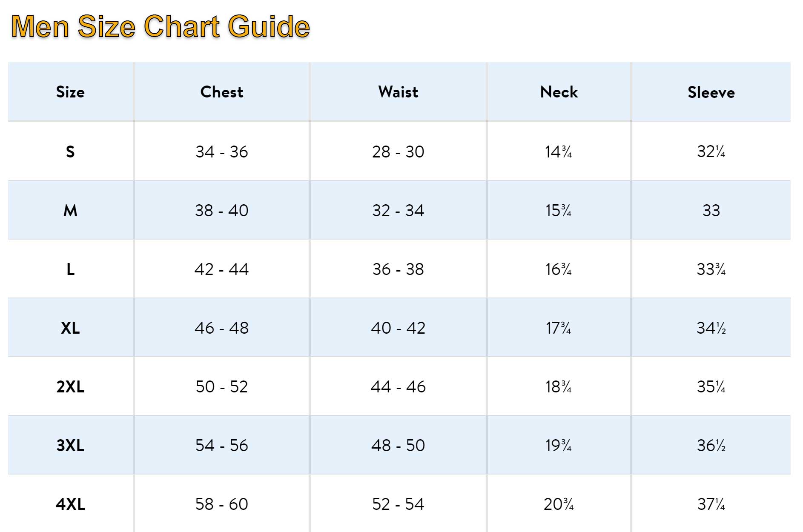Image resolution: width=803 pixels, height=532 pixels.
Task: Click the S size row label
Action: tap(70, 152)
